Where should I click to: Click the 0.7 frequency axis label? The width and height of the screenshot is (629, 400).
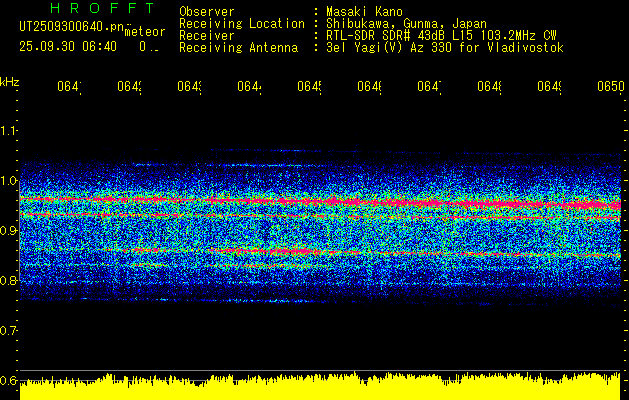click(x=8, y=331)
